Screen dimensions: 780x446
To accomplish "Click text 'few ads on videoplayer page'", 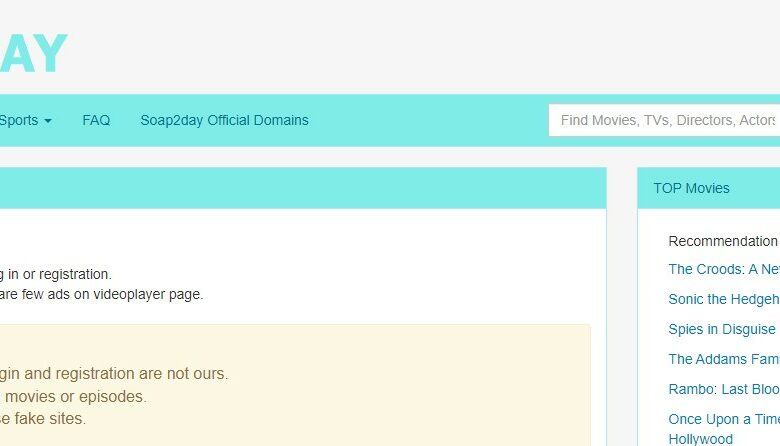I will (112, 294).
